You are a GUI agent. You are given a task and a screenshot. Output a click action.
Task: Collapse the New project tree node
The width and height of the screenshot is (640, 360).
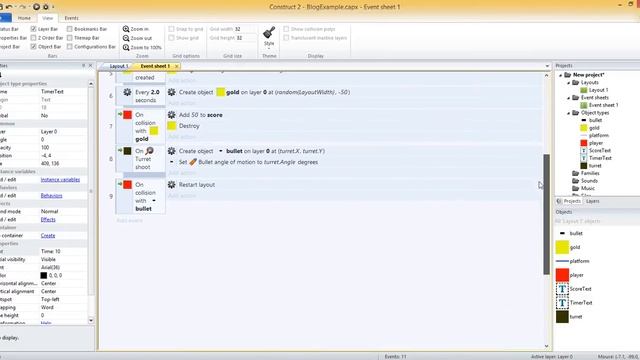(561, 75)
